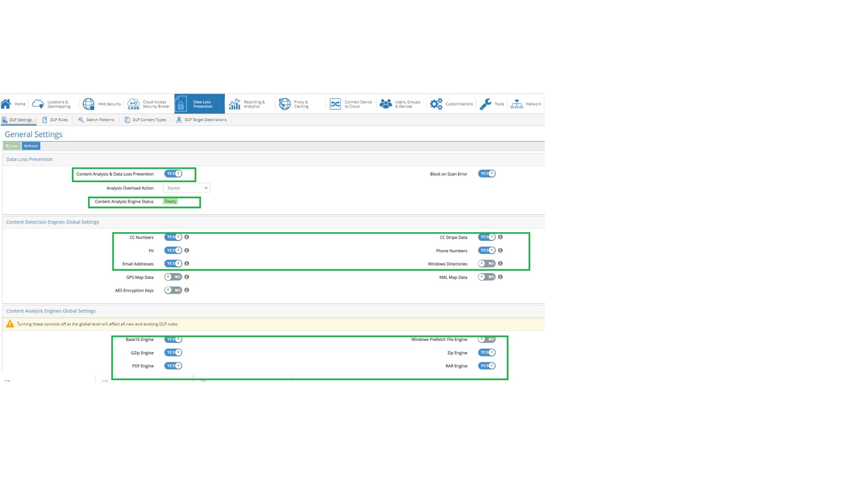The height and width of the screenshot is (488, 868).
Task: Disable the Windows Prefetch File Engine
Action: pyautogui.click(x=488, y=338)
